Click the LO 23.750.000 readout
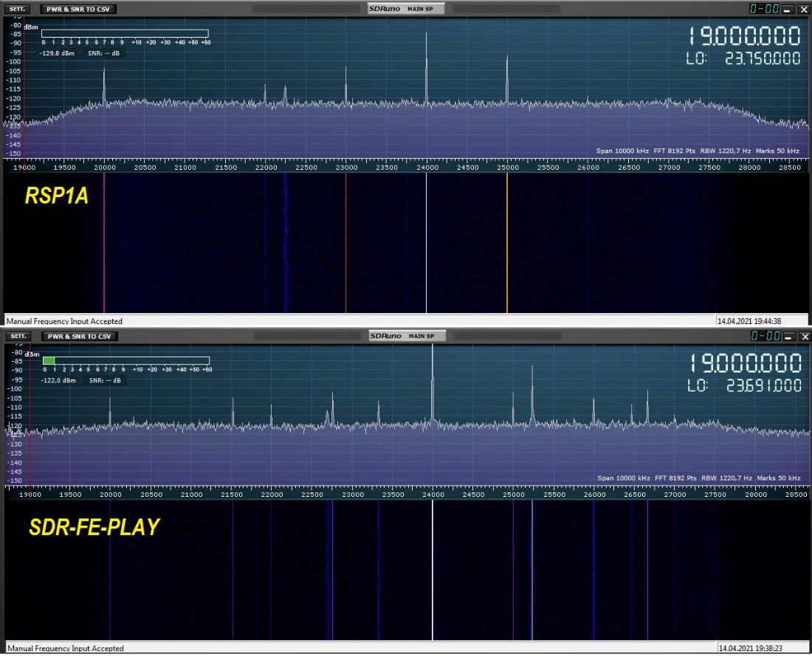The width and height of the screenshot is (812, 657). tap(743, 58)
